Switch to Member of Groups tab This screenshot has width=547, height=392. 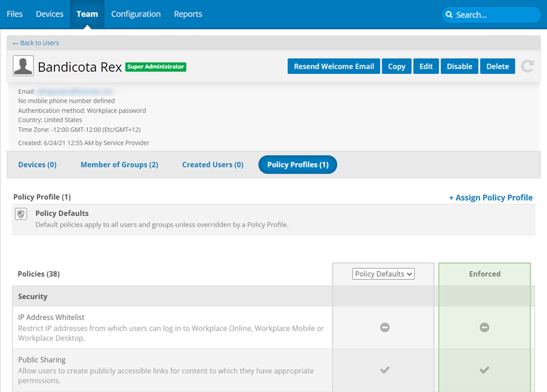pos(119,165)
